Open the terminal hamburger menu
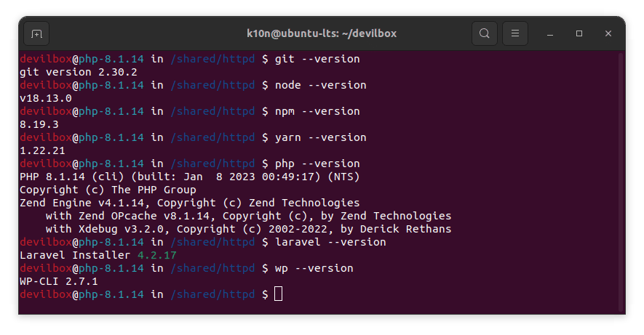Screen dimensions: 644x335 (514, 33)
